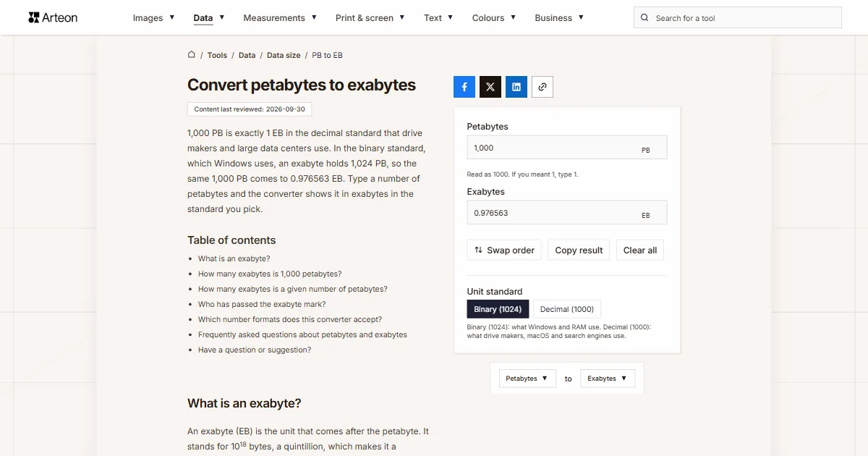
Task: Go to home breadcrumb icon
Action: coord(192,54)
